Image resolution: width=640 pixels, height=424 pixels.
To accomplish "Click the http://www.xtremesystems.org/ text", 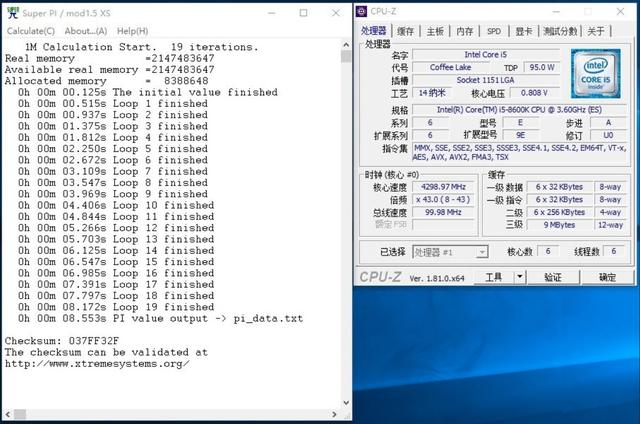I will (x=97, y=364).
